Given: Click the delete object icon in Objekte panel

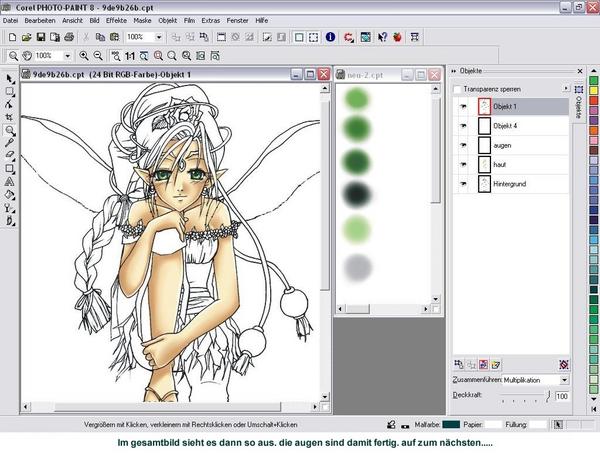Looking at the screenshot, I should coord(564,365).
